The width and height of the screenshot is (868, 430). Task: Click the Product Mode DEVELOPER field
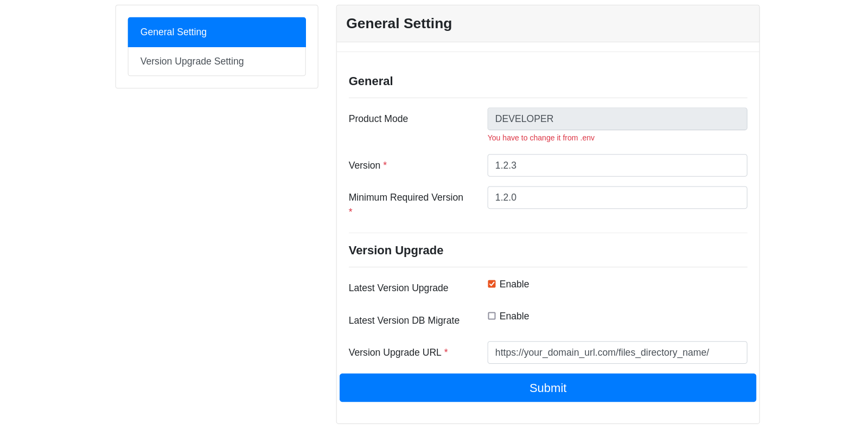point(617,119)
